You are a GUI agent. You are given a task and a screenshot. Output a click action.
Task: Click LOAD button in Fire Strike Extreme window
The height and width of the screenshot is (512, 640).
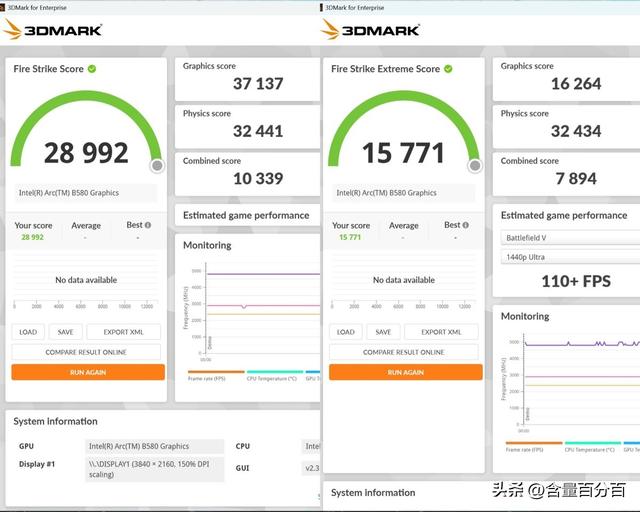point(346,332)
